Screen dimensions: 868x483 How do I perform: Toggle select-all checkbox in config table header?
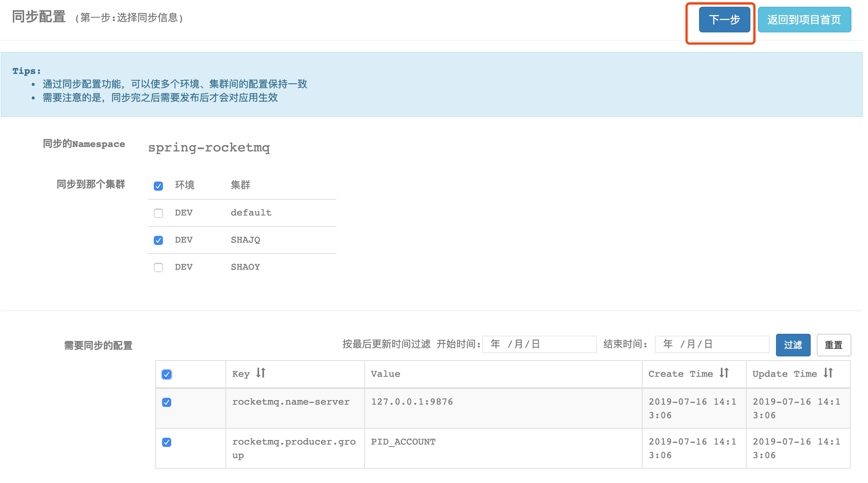(167, 374)
